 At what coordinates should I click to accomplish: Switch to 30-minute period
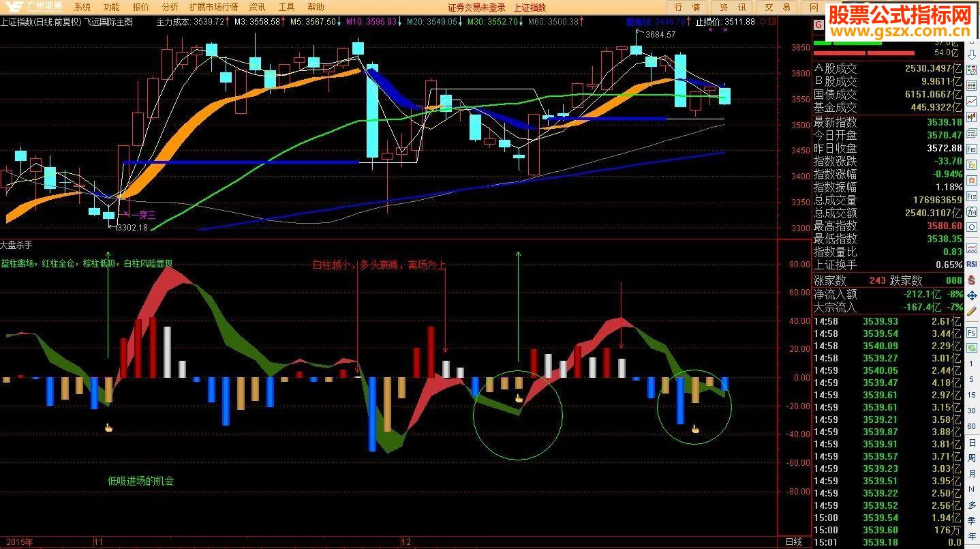[972, 411]
